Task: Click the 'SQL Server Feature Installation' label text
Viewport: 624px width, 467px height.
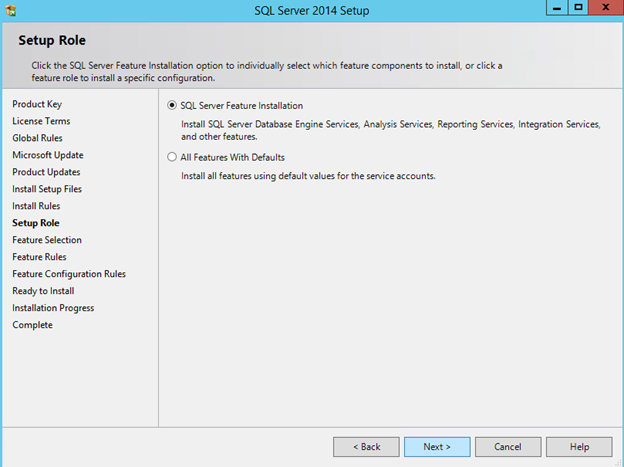Action: point(242,106)
